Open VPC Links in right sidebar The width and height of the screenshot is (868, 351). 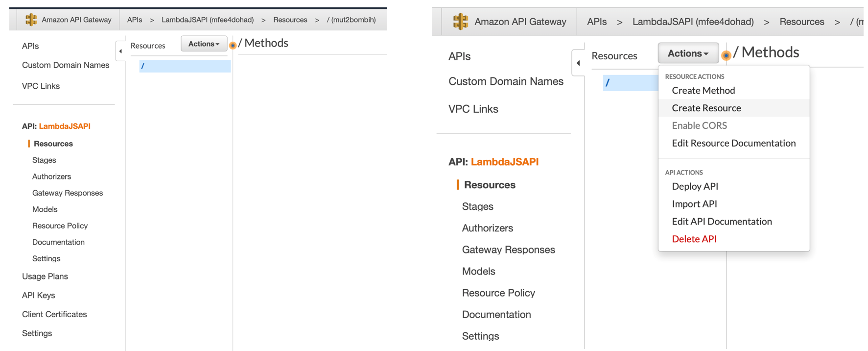tap(473, 109)
